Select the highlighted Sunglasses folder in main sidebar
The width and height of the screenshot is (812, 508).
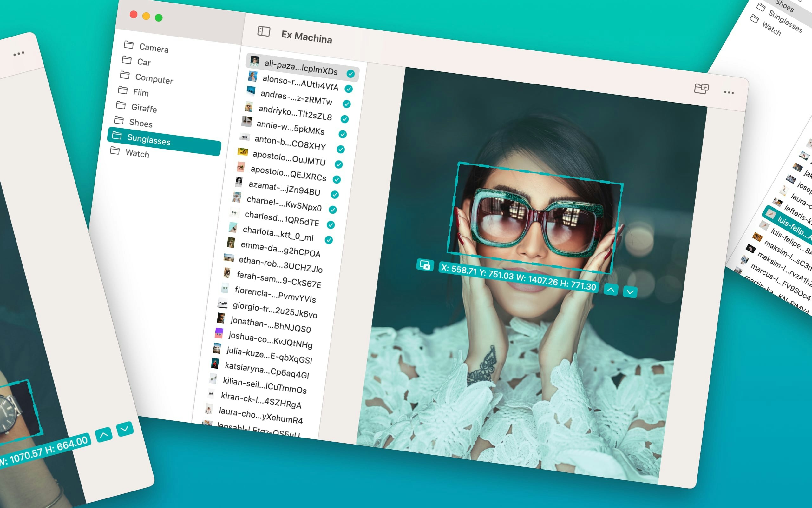(164, 141)
